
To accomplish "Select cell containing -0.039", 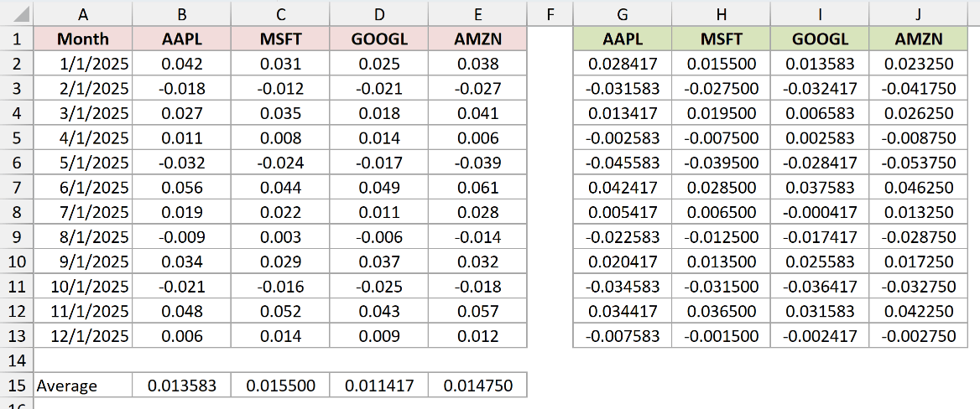I will pyautogui.click(x=477, y=163).
